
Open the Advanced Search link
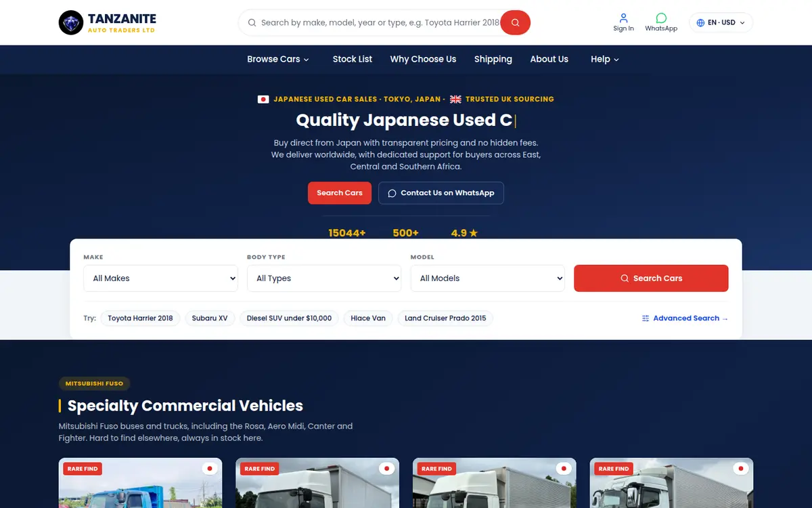tap(685, 318)
